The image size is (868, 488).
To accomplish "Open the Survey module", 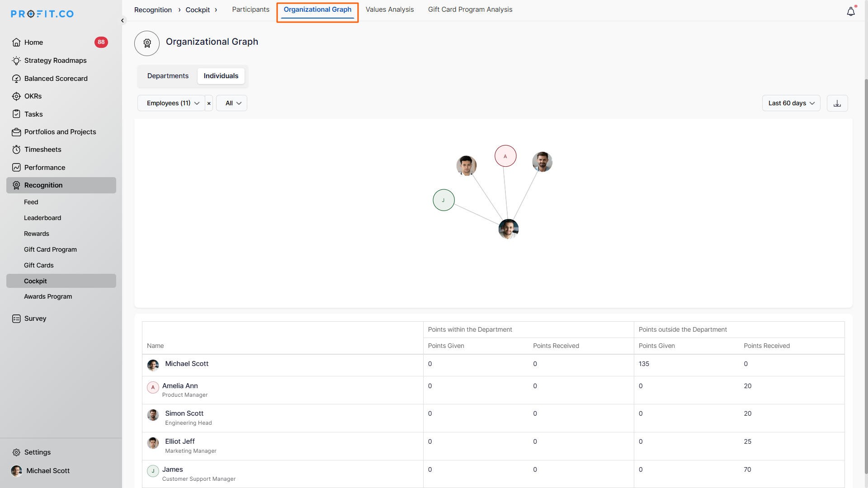I will [35, 319].
